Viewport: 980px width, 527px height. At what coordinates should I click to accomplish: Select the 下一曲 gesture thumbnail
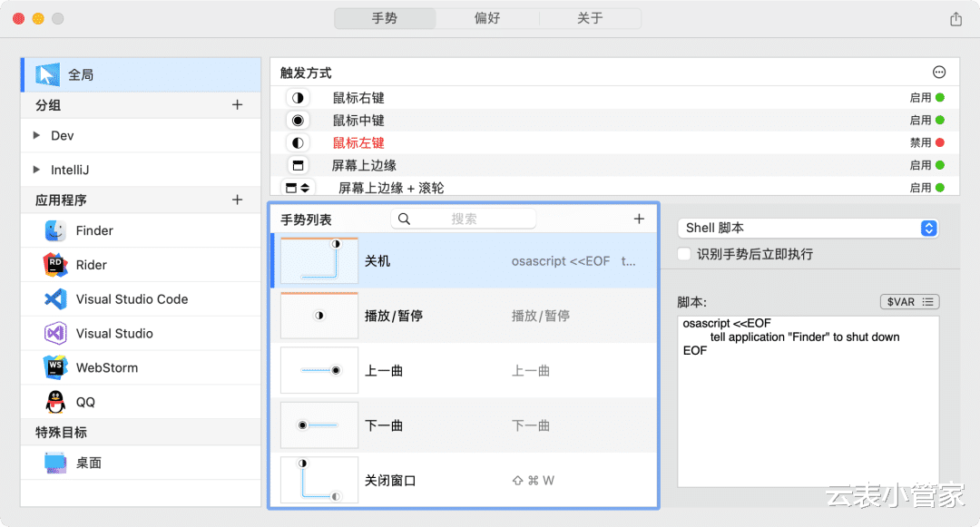pos(319,425)
